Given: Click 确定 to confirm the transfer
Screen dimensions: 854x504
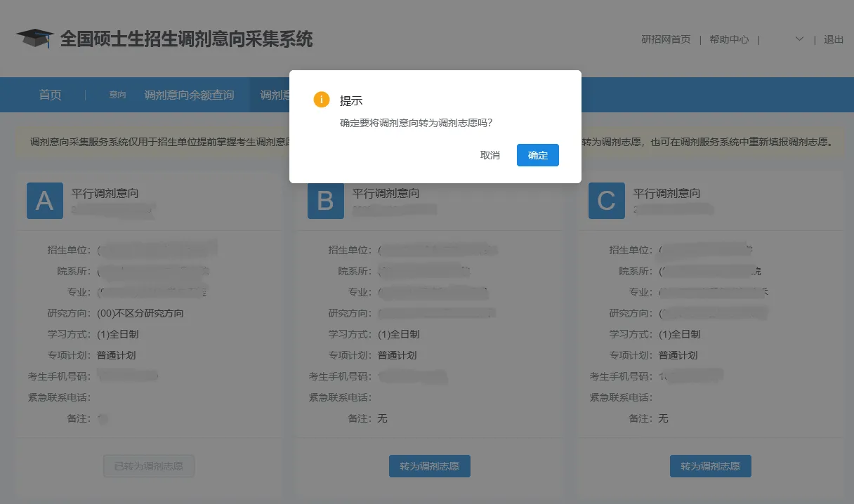Looking at the screenshot, I should 537,155.
